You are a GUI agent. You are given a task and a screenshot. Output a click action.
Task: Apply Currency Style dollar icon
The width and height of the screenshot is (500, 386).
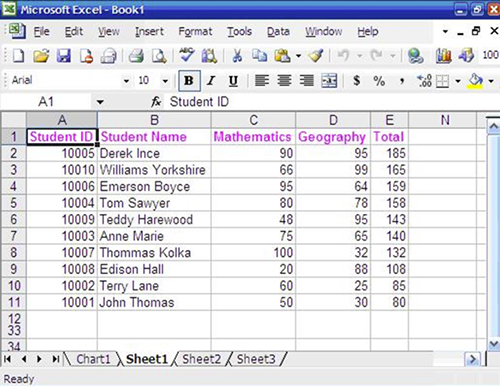tap(357, 81)
